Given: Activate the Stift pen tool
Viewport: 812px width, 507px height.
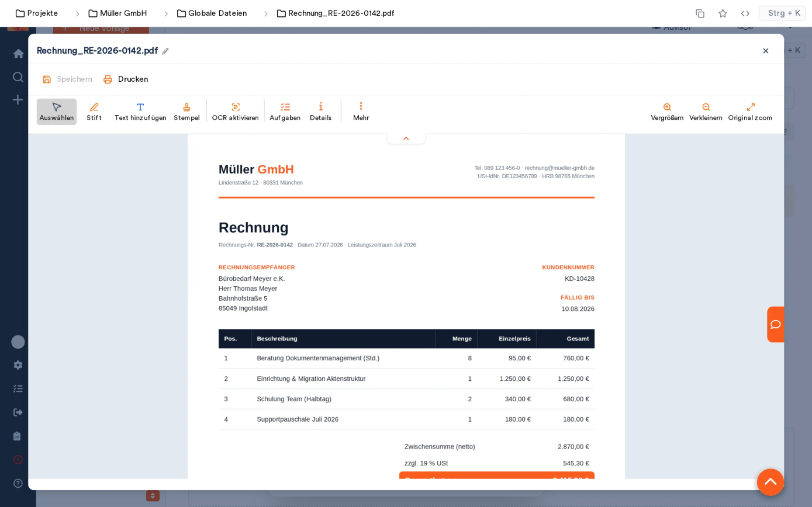Looking at the screenshot, I should click(94, 112).
